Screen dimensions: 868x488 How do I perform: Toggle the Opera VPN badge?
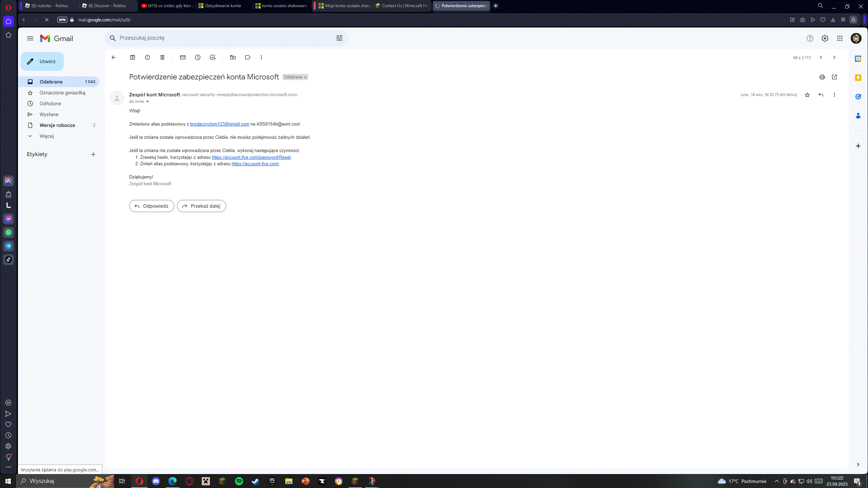point(62,20)
